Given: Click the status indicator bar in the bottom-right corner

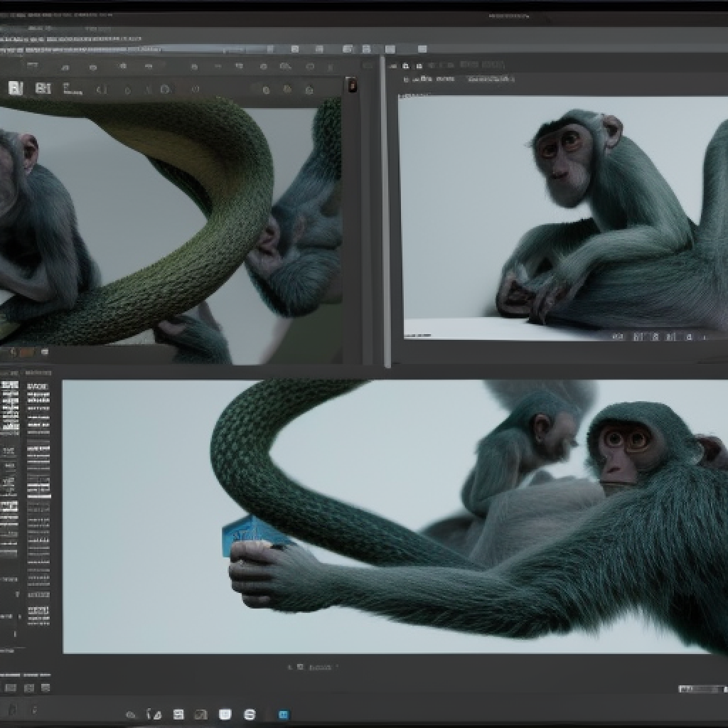Looking at the screenshot, I should (701, 689).
